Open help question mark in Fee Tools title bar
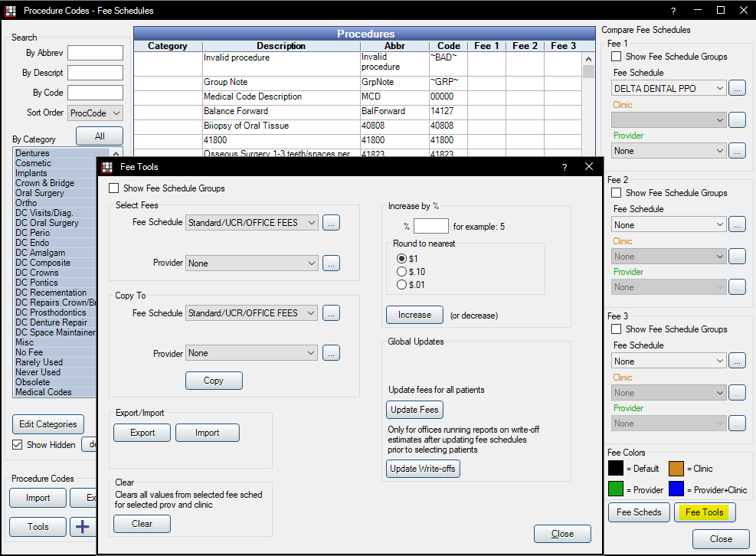The height and width of the screenshot is (556, 756). coord(564,167)
